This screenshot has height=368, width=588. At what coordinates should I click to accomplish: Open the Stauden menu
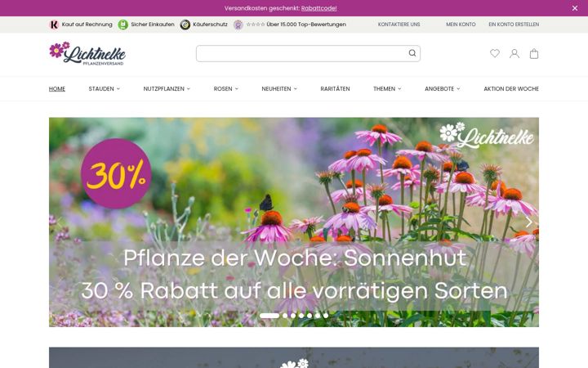101,88
